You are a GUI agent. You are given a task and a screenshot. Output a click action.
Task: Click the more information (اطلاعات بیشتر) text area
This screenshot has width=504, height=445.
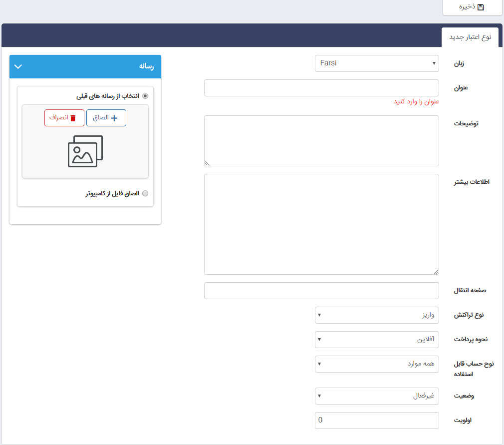(x=321, y=224)
